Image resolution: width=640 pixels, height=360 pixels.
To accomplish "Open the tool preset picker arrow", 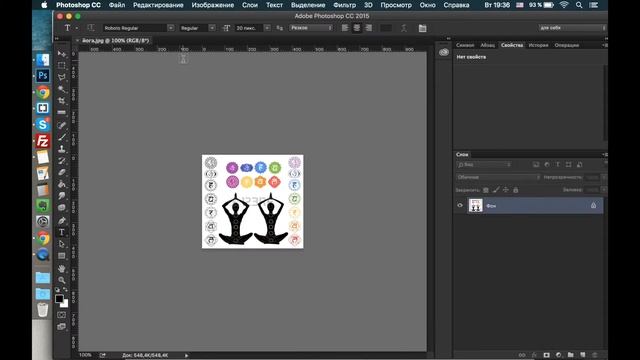I will coord(77,28).
